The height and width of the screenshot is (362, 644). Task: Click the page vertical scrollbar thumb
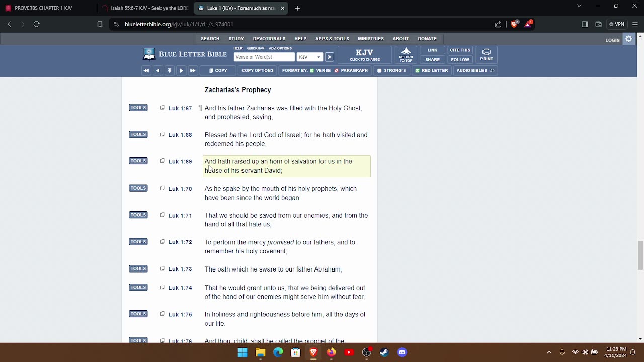(x=640, y=255)
